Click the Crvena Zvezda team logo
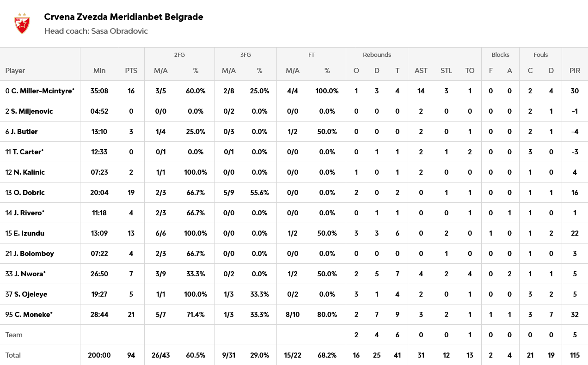This screenshot has height=365, width=588. [22, 24]
